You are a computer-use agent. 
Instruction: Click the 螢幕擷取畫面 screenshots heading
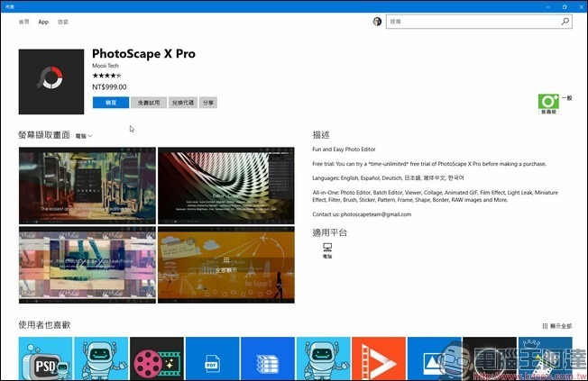[44, 135]
